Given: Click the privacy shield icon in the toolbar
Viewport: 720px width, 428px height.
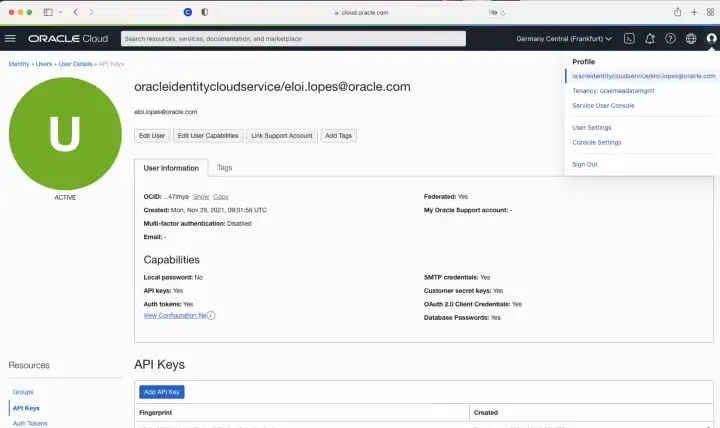Looking at the screenshot, I should [x=204, y=12].
